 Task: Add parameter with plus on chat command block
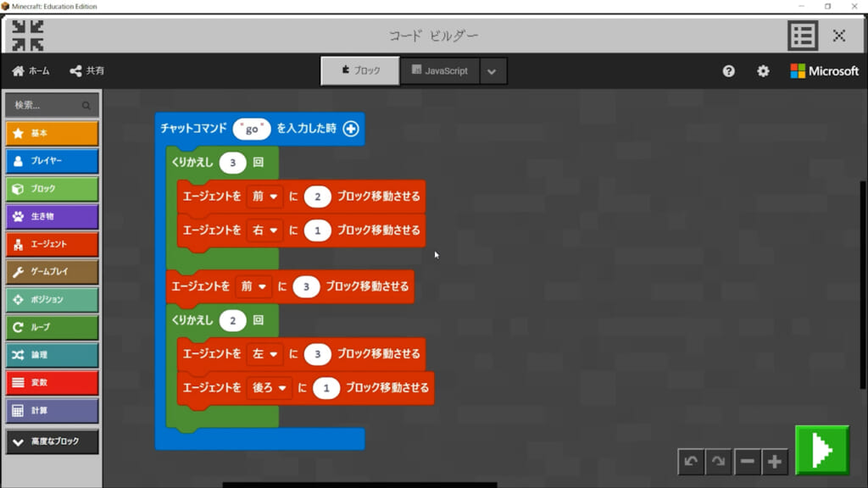coord(350,129)
